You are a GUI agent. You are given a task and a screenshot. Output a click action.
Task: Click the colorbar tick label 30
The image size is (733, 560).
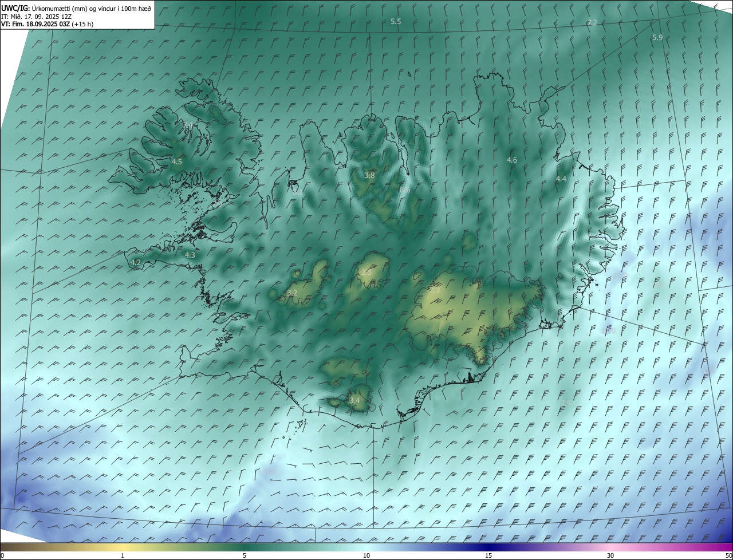(610, 555)
